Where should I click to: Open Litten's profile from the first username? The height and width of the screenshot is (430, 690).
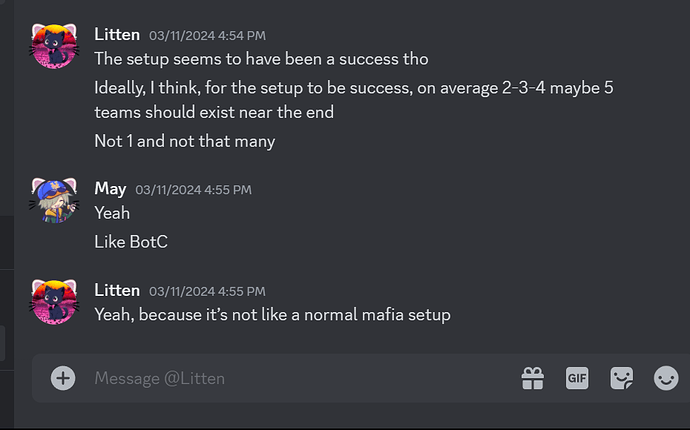(117, 34)
